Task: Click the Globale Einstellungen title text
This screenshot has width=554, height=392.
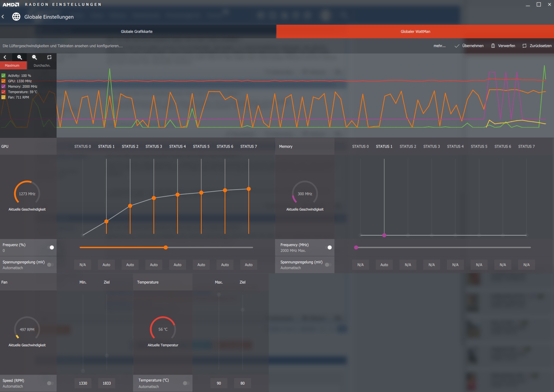Action: click(49, 17)
